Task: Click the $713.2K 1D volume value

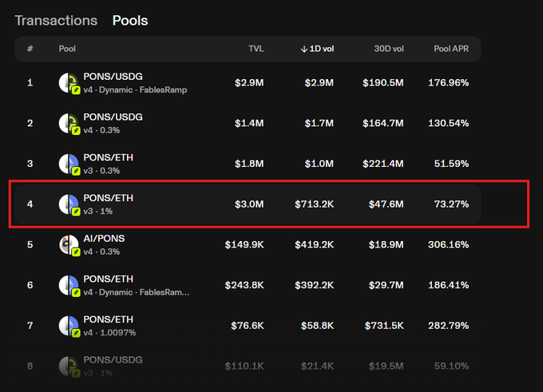Action: [315, 204]
